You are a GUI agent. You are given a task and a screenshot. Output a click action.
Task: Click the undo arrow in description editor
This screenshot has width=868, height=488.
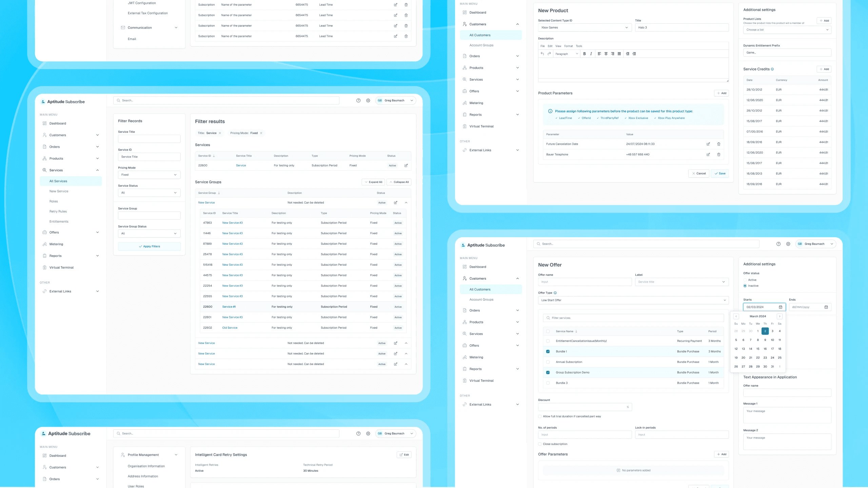(x=542, y=54)
